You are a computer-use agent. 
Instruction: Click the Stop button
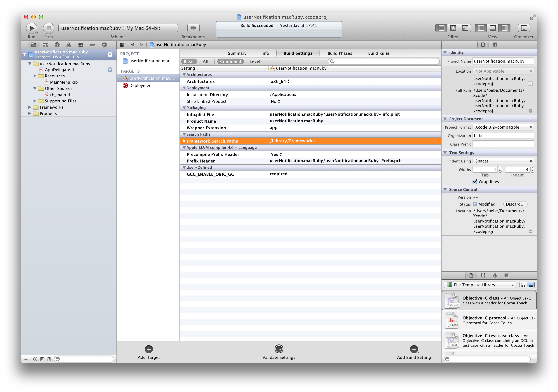[x=48, y=28]
